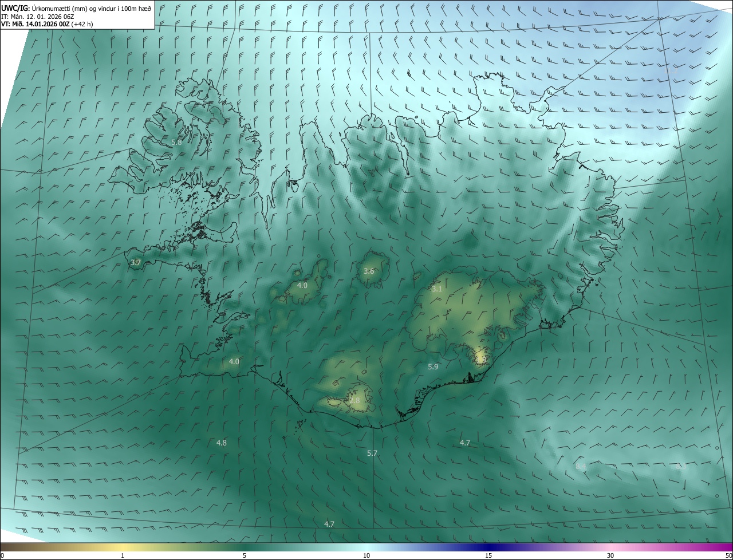Click the 'VT: Mið. 14.01.2026 00Z (+42 h)' line
Viewport: 733px width, 560px height.
47,24
